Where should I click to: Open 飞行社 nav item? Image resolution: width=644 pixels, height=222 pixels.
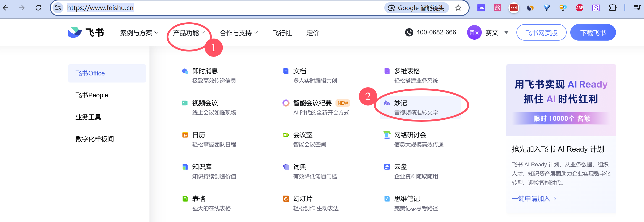pyautogui.click(x=282, y=33)
